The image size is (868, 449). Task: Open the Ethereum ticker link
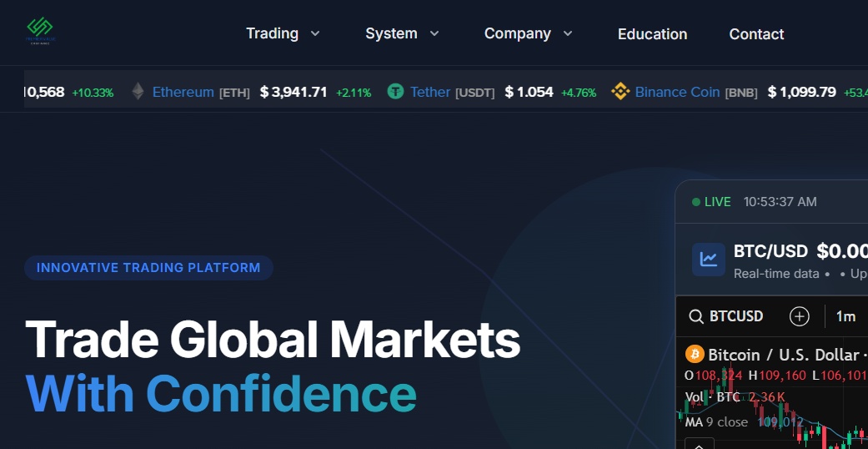(x=183, y=92)
